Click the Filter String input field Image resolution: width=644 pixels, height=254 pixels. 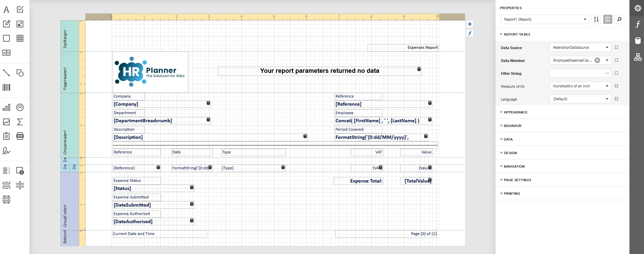pyautogui.click(x=576, y=73)
